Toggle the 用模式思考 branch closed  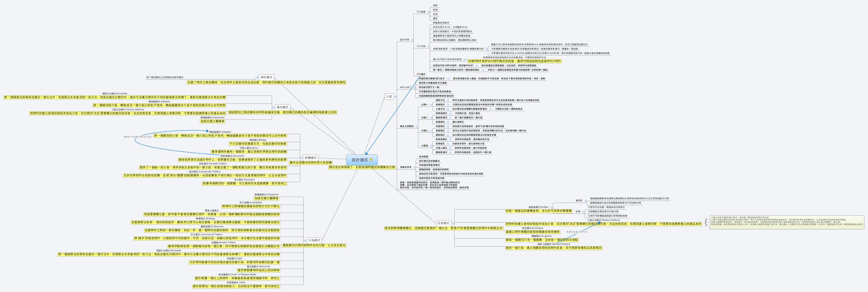pos(415,167)
